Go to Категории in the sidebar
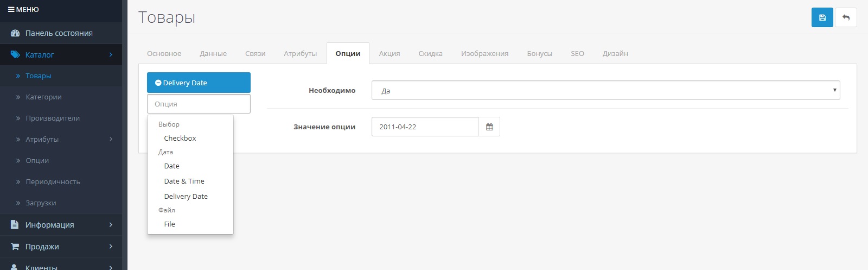 43,97
